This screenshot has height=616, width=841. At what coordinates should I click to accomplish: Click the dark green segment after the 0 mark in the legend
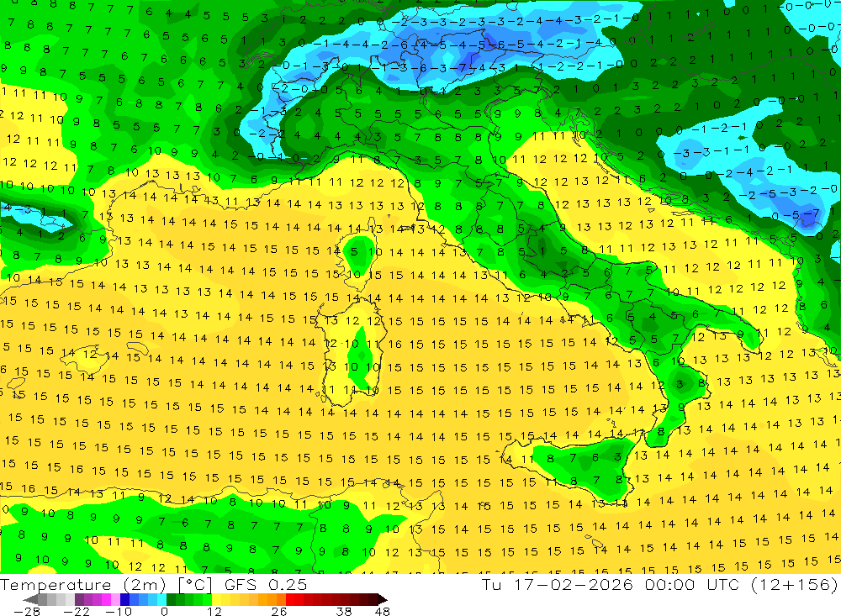pos(171,599)
